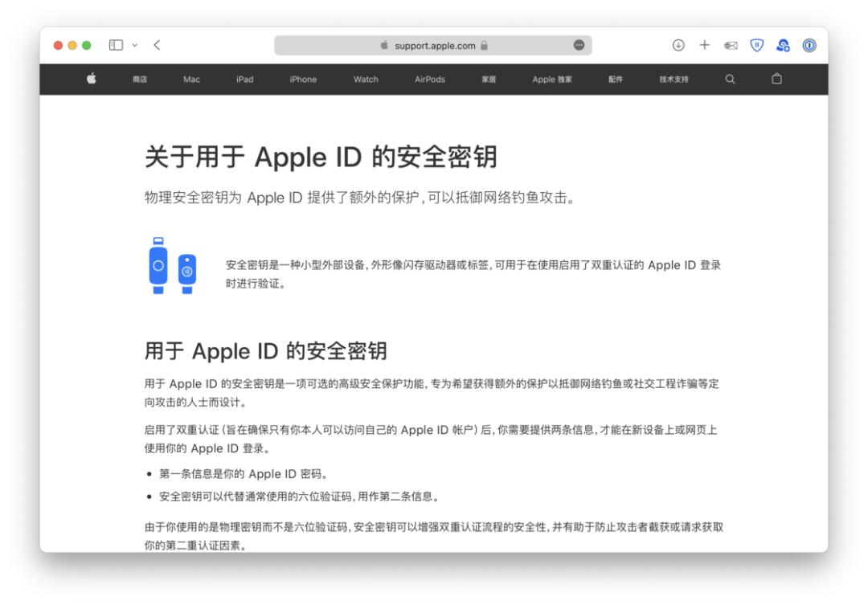The width and height of the screenshot is (868, 605).
Task: Click the bullet 第一条信息是你的 Apple ID 密码
Action: (x=243, y=474)
